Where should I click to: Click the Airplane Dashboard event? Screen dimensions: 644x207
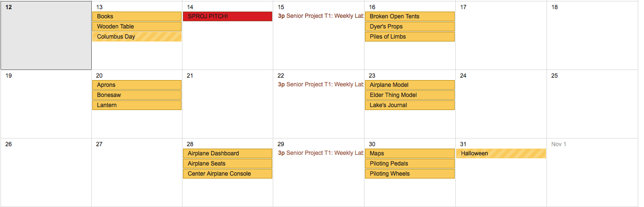point(227,153)
